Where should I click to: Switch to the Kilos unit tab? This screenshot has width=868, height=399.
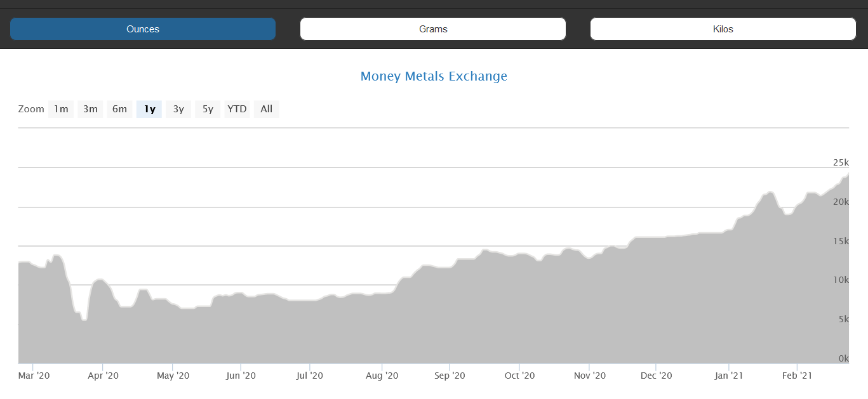[723, 29]
